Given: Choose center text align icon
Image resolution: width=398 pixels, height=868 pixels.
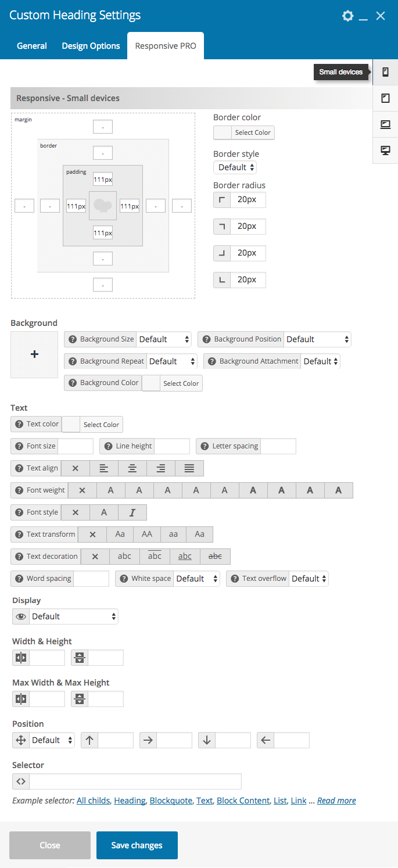Looking at the screenshot, I should pos(132,468).
